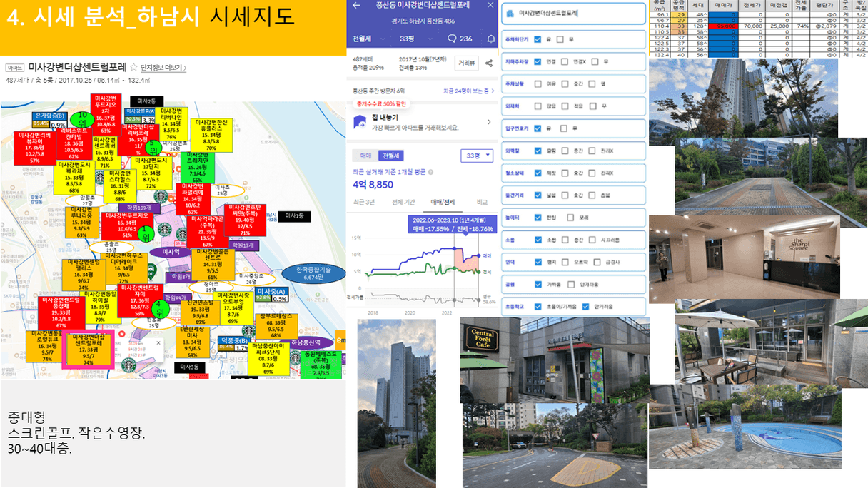Click the notification bell icon in the header
Viewport: 868px width, 488px height.
[x=490, y=39]
